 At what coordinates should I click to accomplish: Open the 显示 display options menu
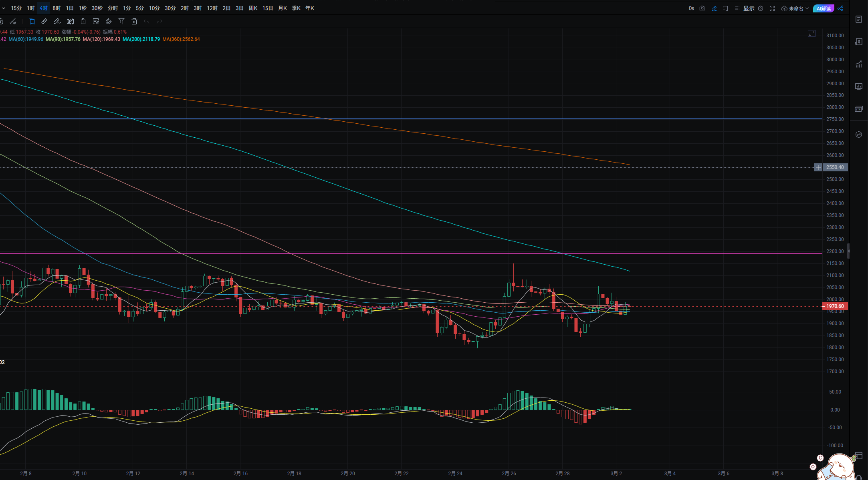point(749,8)
